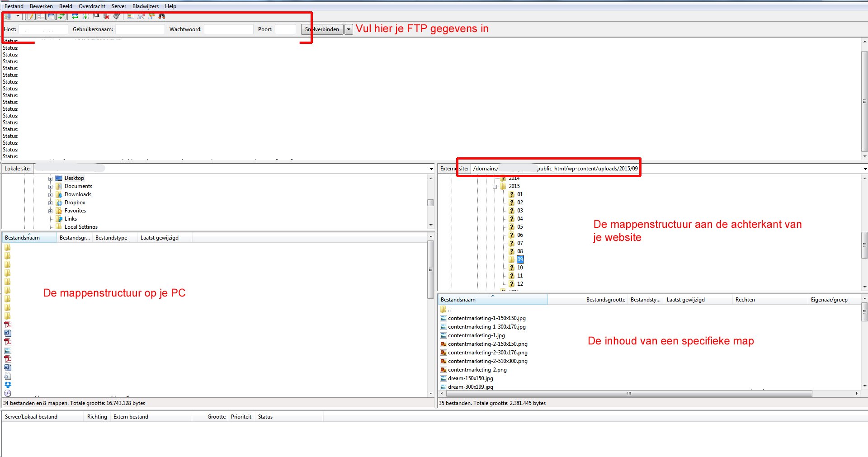The width and height of the screenshot is (868, 457).
Task: Toggle the local directory tree view
Action: coord(41,16)
